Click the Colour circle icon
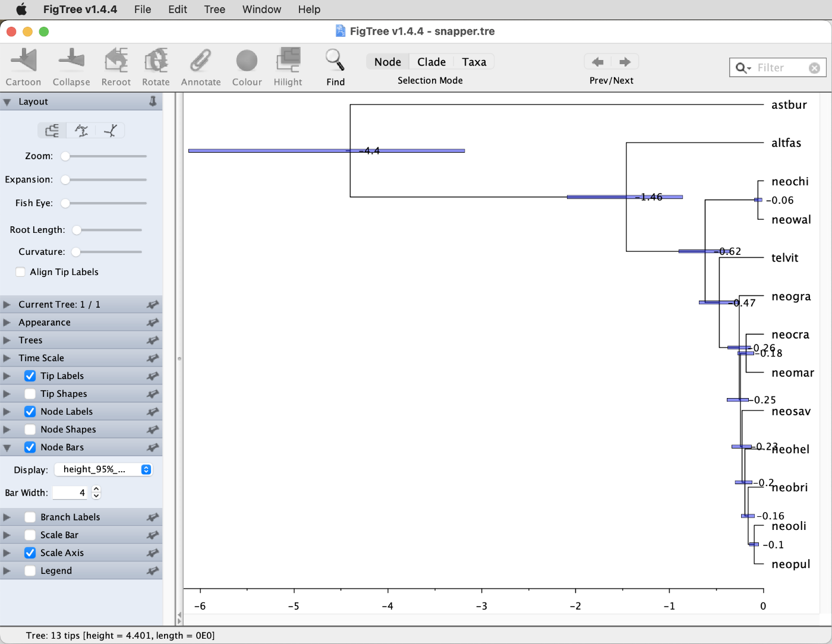 coord(247,61)
